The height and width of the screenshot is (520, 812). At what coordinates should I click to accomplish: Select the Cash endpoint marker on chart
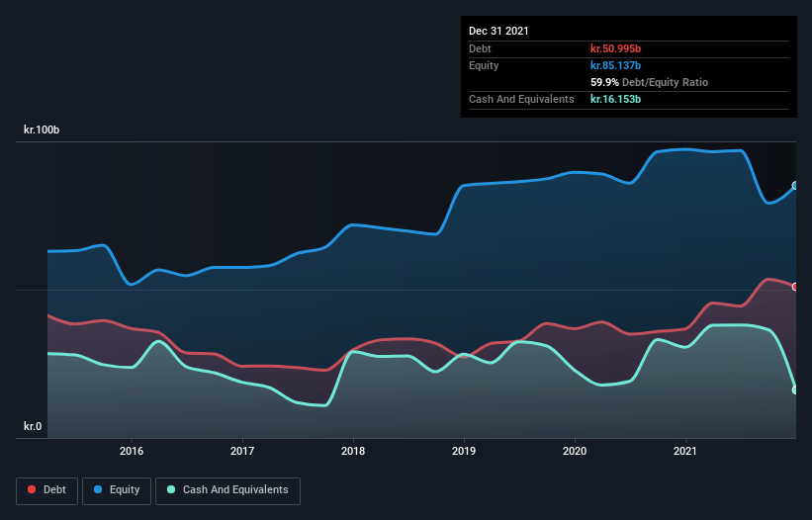(795, 390)
